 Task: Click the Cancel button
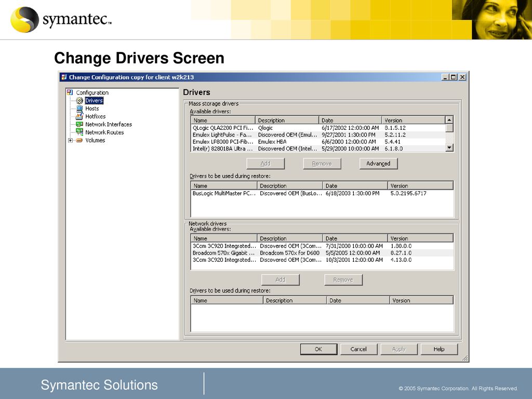[358, 349]
